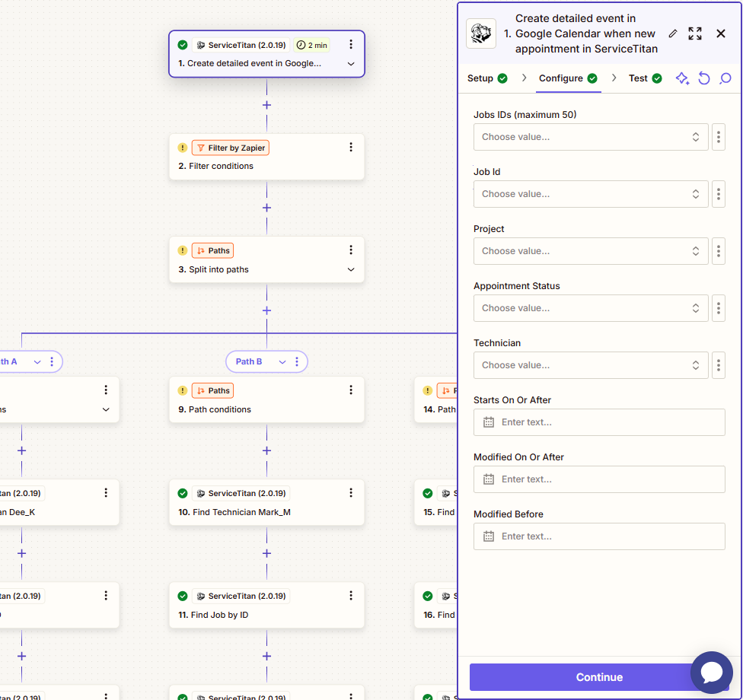The height and width of the screenshot is (700, 743).
Task: Close the step editor panel
Action: pos(721,33)
